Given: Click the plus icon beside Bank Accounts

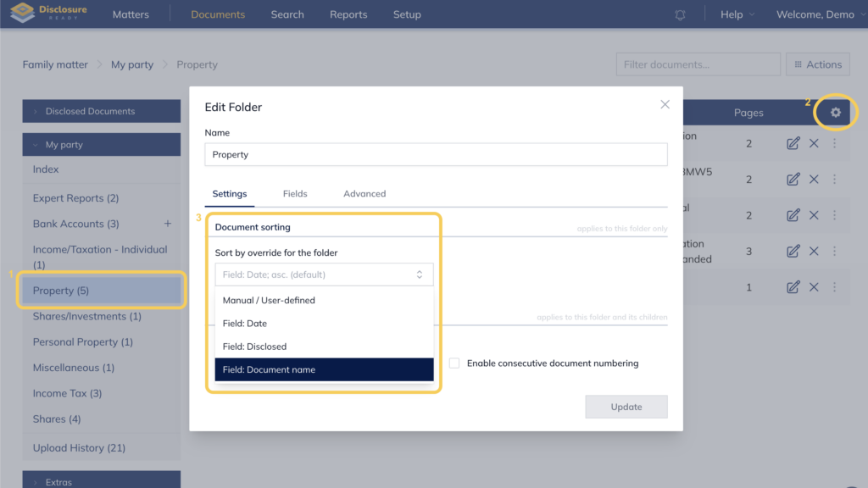Looking at the screenshot, I should coord(167,224).
